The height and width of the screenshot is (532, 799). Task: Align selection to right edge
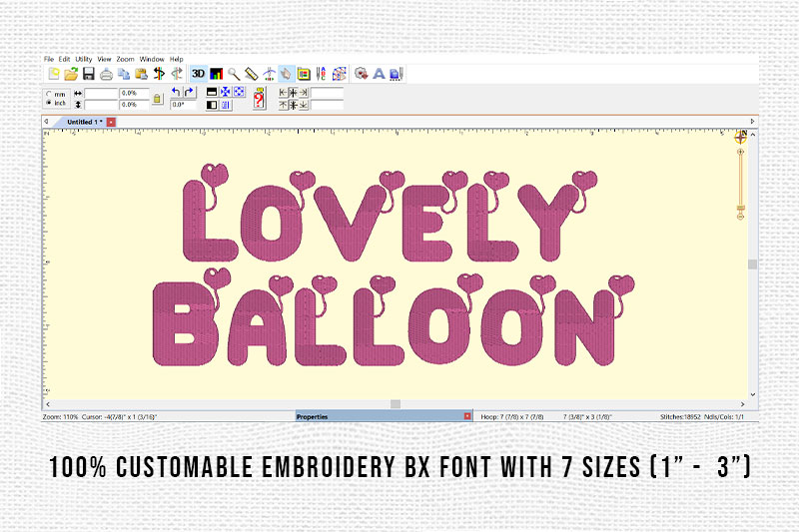click(304, 92)
